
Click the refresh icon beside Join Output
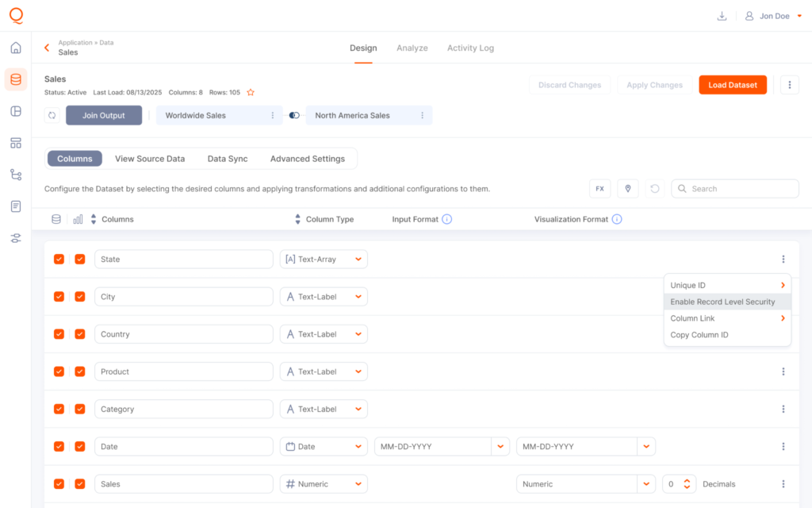click(52, 116)
